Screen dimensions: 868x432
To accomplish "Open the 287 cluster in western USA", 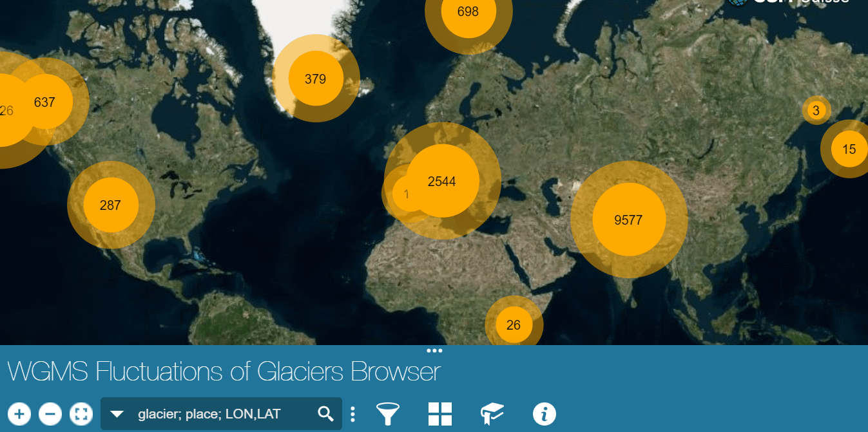I will coord(110,205).
